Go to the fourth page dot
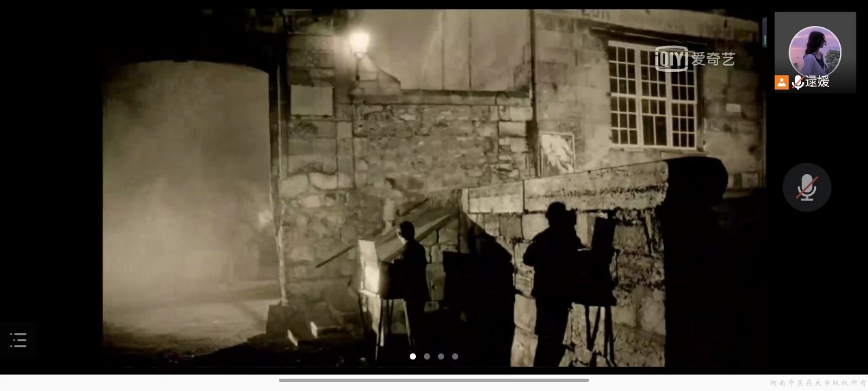Image resolution: width=868 pixels, height=391 pixels. [455, 356]
